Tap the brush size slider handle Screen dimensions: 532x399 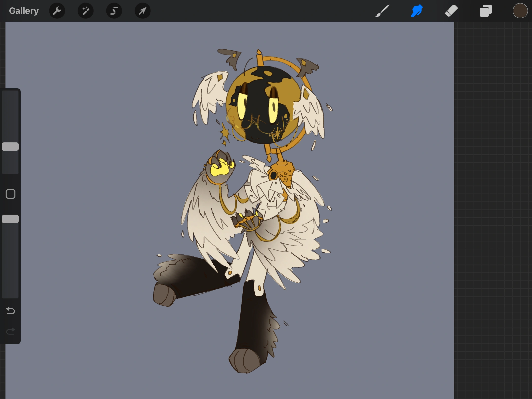pyautogui.click(x=10, y=146)
